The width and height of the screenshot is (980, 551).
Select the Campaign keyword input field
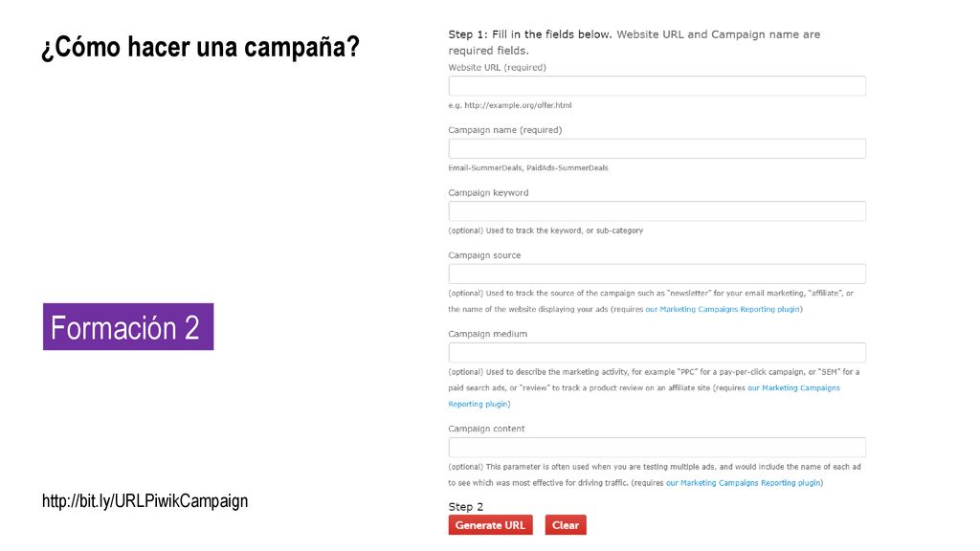point(657,211)
